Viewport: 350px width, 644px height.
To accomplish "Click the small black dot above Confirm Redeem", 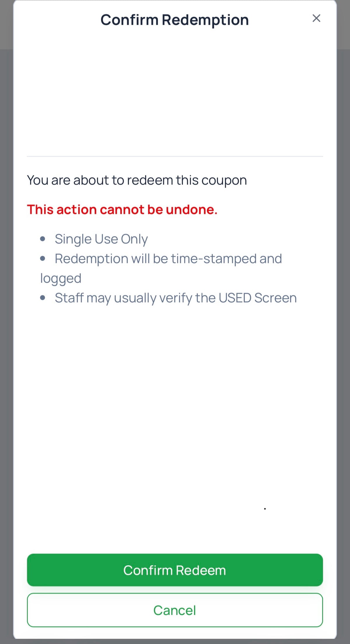I will click(x=265, y=509).
